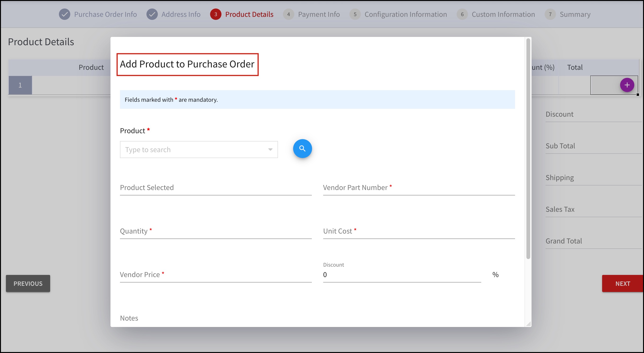The height and width of the screenshot is (353, 644).
Task: Click into the Quantity field
Action: point(216,231)
